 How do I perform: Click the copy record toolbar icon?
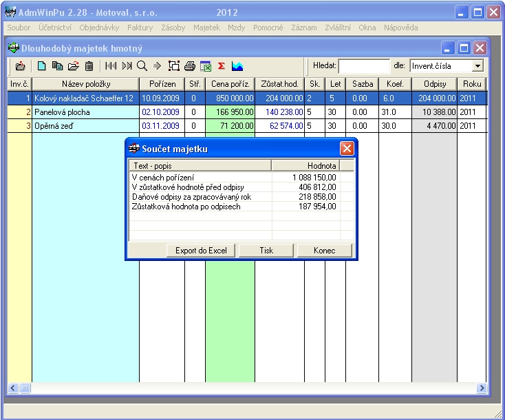pos(57,66)
